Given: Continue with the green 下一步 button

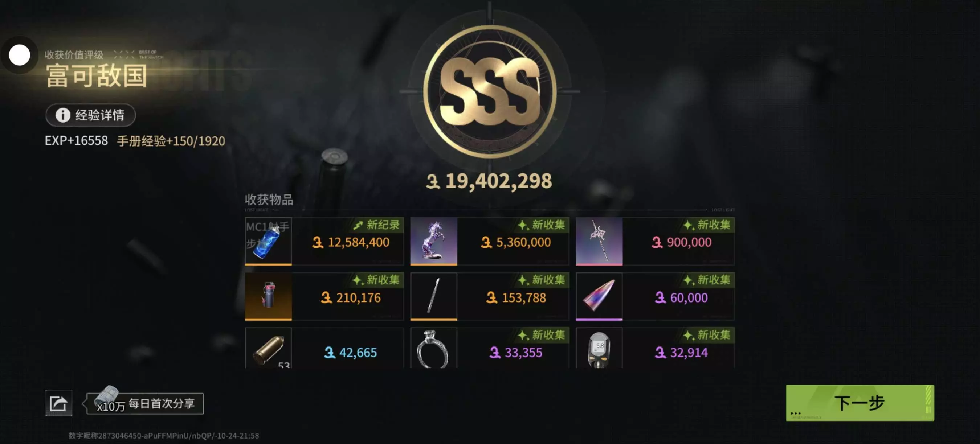Looking at the screenshot, I should click(860, 403).
